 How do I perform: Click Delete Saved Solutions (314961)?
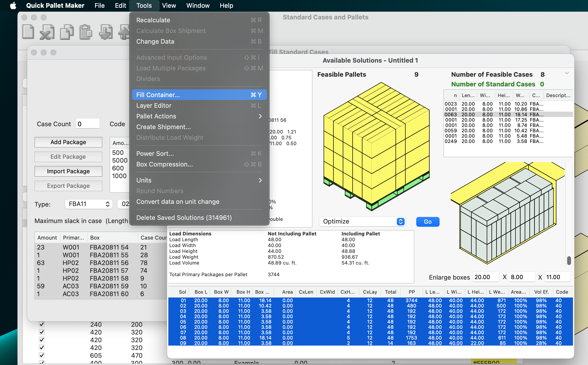199,218
